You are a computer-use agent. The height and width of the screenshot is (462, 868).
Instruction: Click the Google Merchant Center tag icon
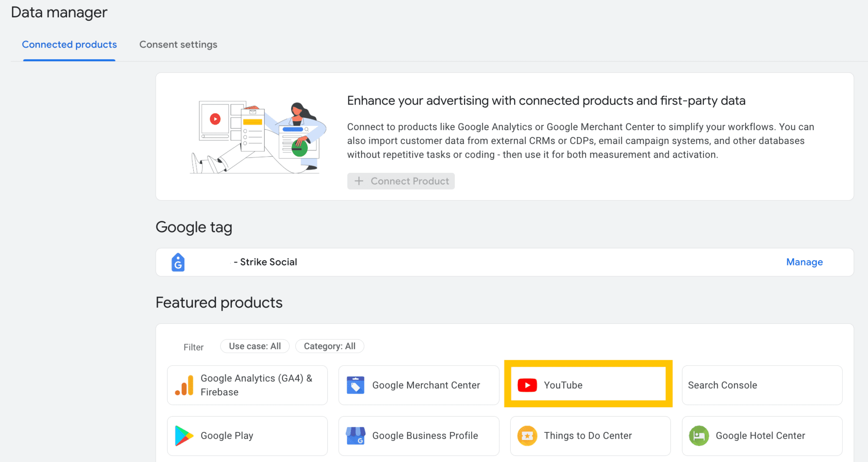click(356, 385)
